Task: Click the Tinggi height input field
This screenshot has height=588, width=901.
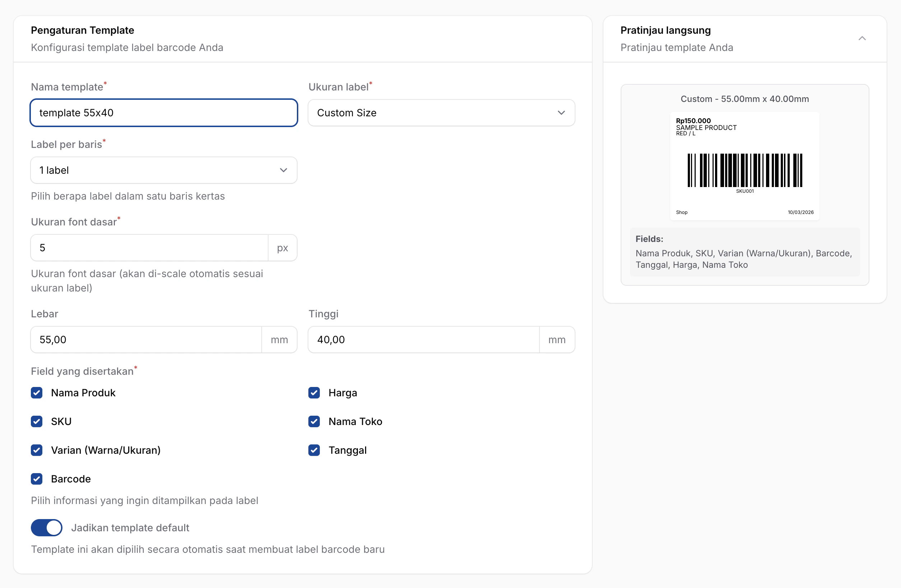Action: tap(423, 340)
